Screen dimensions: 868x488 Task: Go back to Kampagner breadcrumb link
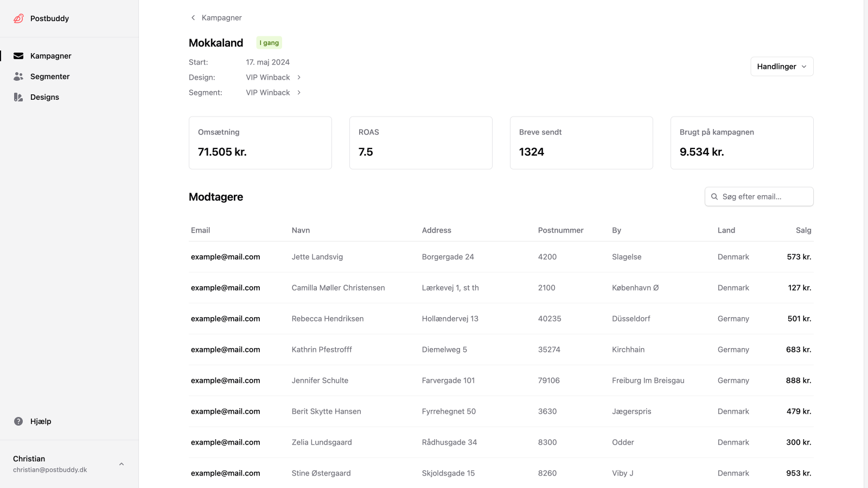click(x=221, y=18)
